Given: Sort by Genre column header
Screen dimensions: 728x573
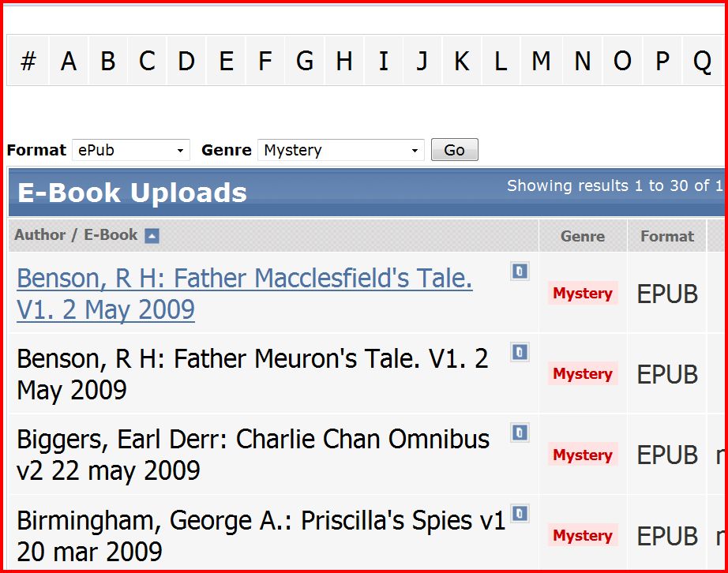Looking at the screenshot, I should point(583,236).
